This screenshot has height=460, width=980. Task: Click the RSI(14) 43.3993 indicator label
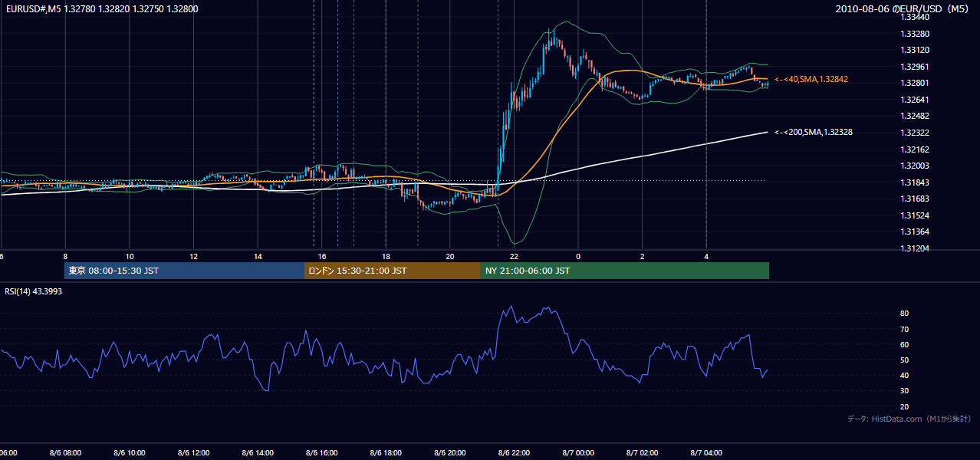[33, 291]
